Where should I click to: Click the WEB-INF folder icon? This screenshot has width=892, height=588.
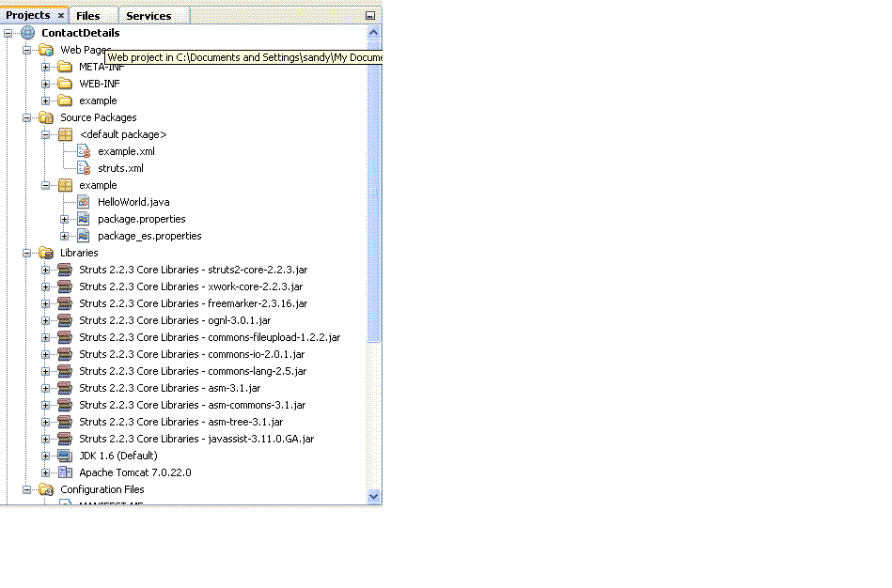coord(65,85)
